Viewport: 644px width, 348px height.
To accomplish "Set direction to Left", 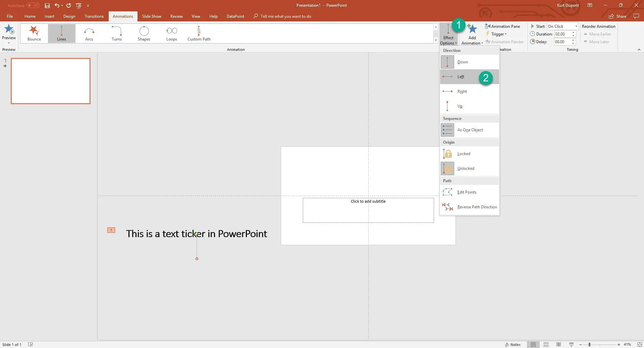I will point(470,77).
